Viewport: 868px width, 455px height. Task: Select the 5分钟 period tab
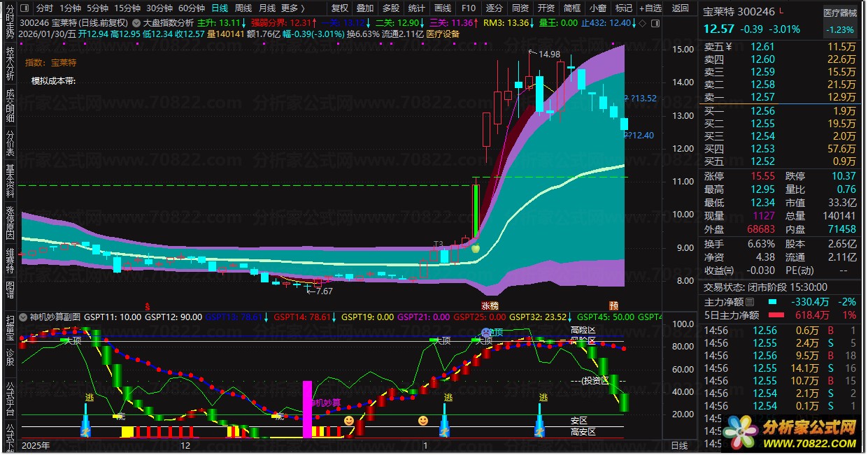(x=97, y=8)
